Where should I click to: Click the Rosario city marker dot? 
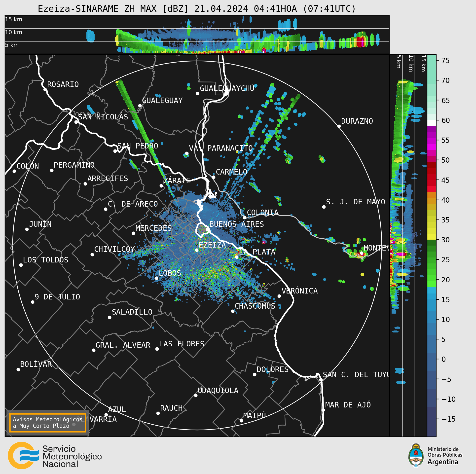coord(45,90)
